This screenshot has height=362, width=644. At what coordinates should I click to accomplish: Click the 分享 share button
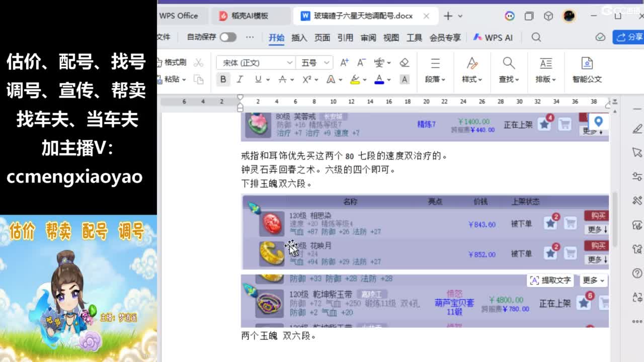629,37
